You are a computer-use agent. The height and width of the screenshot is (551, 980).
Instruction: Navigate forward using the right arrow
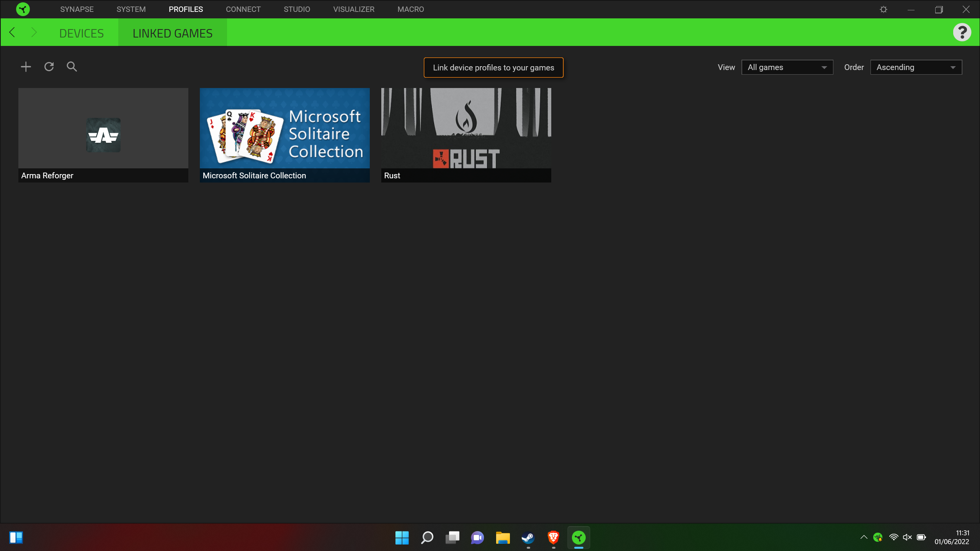click(34, 32)
